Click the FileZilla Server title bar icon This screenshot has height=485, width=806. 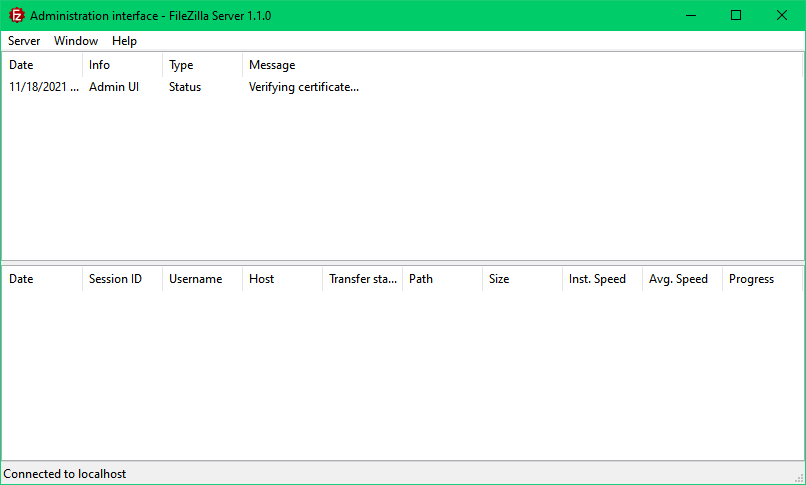[x=16, y=16]
